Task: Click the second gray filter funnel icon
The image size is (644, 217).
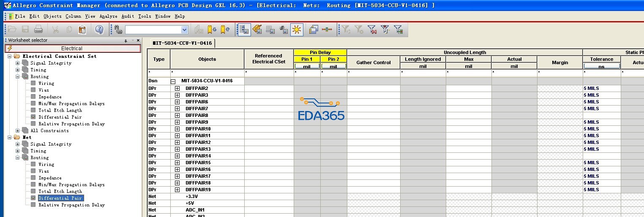Action: [x=359, y=30]
